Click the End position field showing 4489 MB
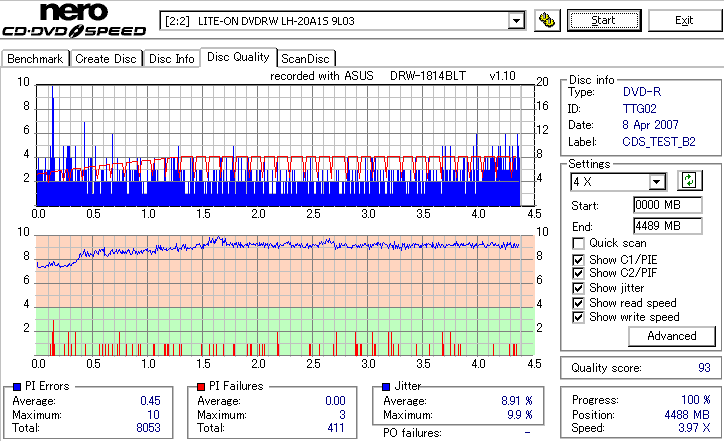Screen dimensions: 724x441 [668, 226]
